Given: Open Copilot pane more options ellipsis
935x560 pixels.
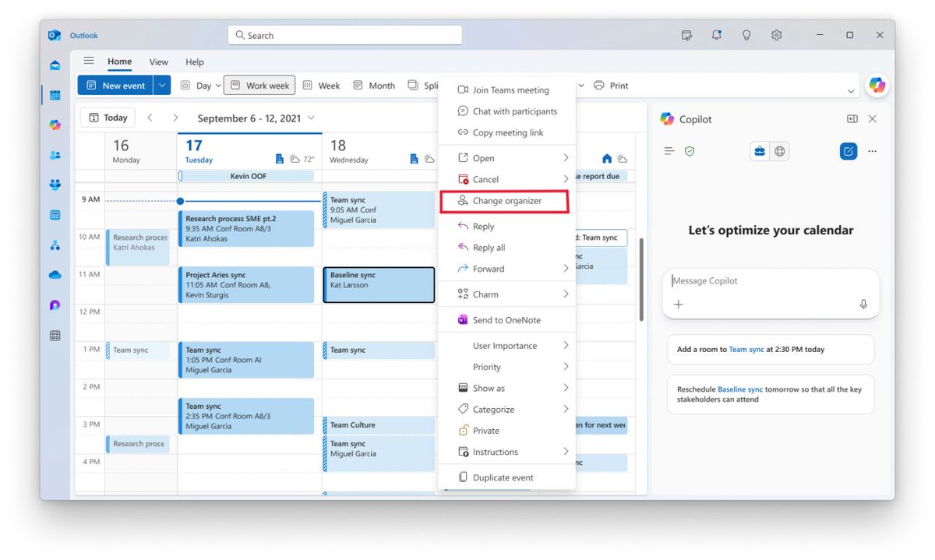Looking at the screenshot, I should coord(873,151).
